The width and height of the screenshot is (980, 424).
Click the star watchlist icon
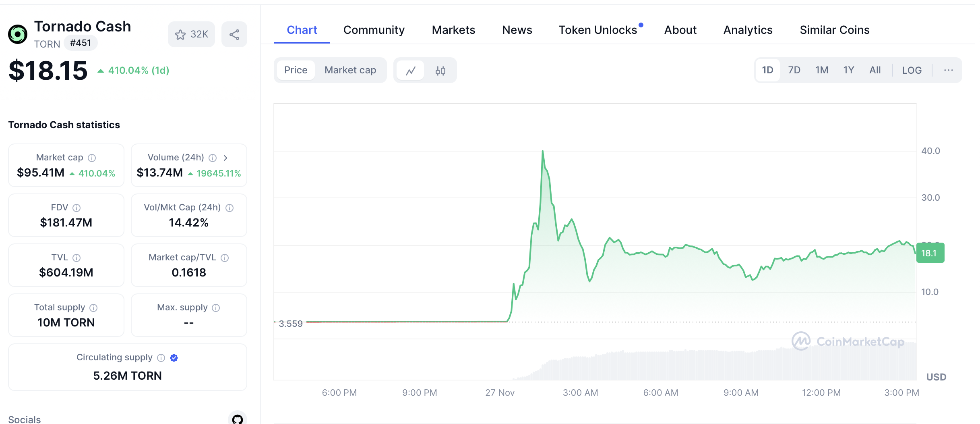[x=180, y=35]
